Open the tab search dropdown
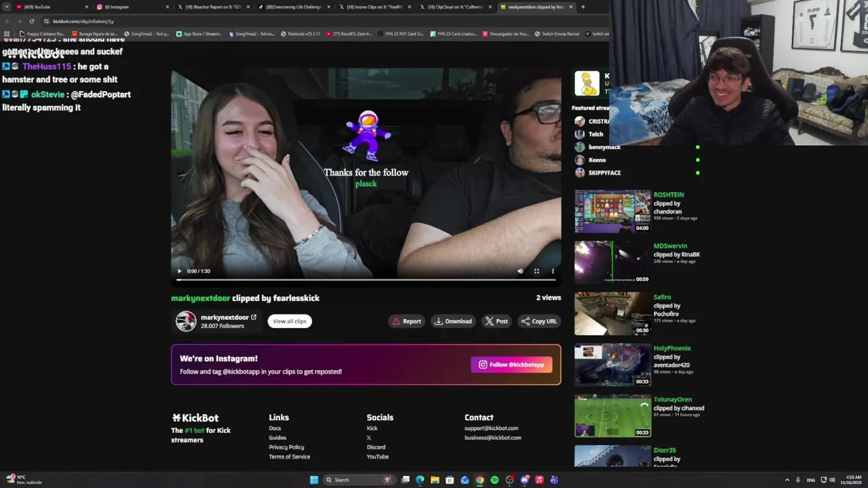The width and height of the screenshot is (868, 488). tap(6, 7)
